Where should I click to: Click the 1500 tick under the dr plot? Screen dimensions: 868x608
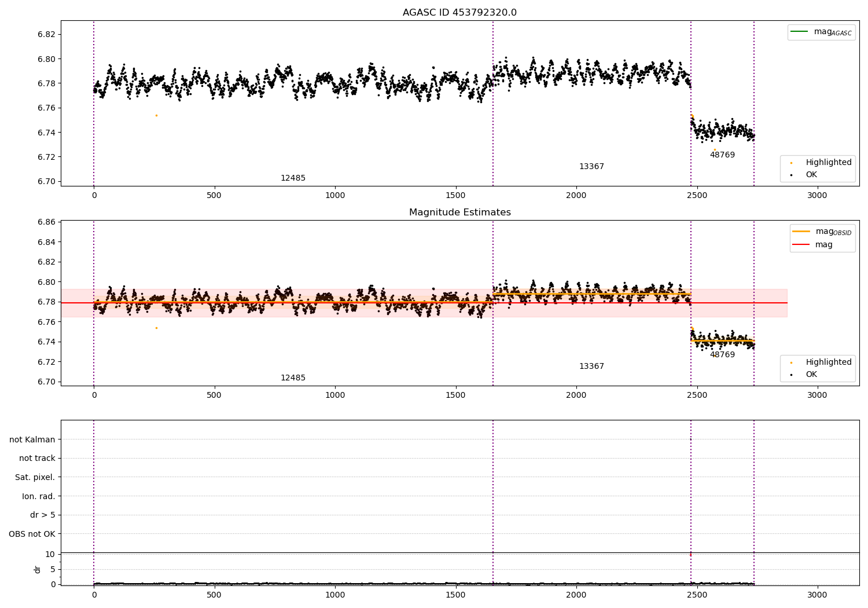455,595
